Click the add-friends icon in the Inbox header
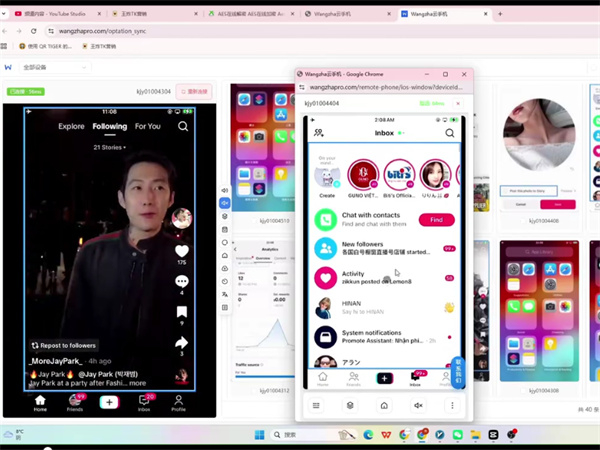 [x=319, y=133]
